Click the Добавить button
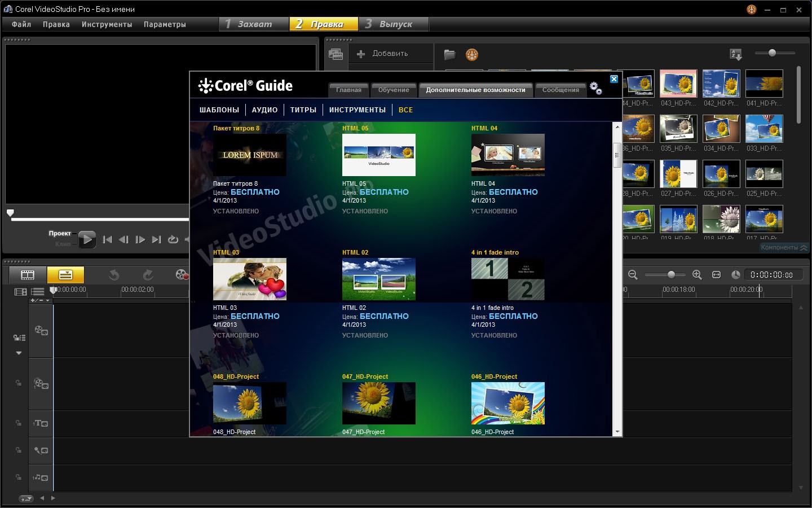 pyautogui.click(x=389, y=53)
